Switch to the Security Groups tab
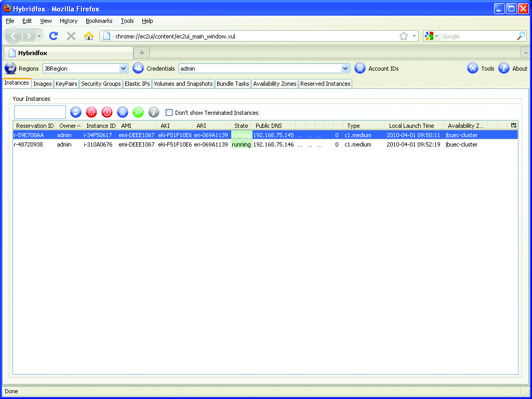 pos(101,84)
